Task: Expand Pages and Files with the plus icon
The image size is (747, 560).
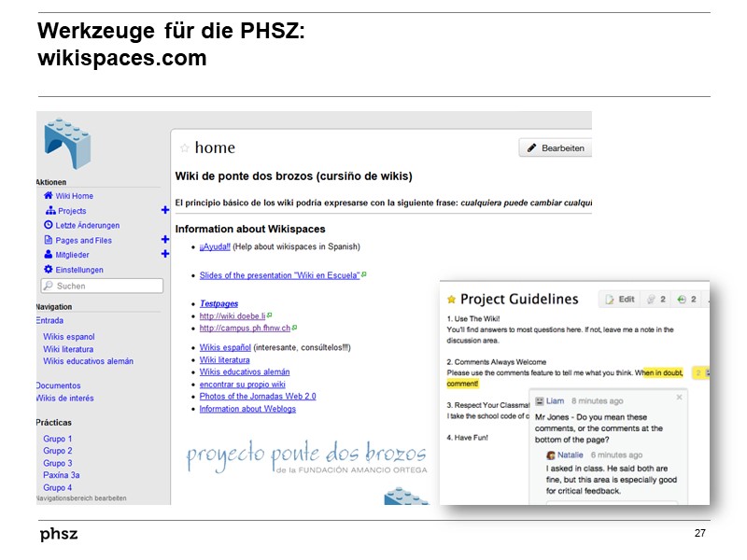Action: pyautogui.click(x=165, y=239)
